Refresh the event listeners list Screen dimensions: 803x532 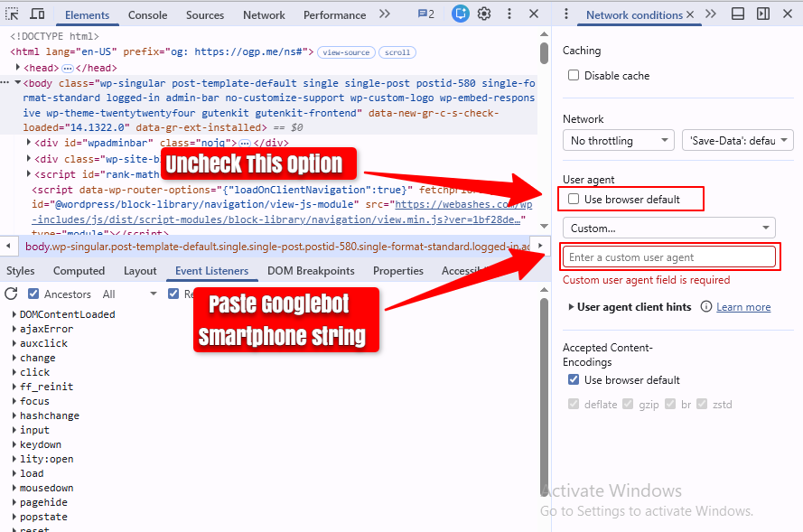(x=11, y=294)
